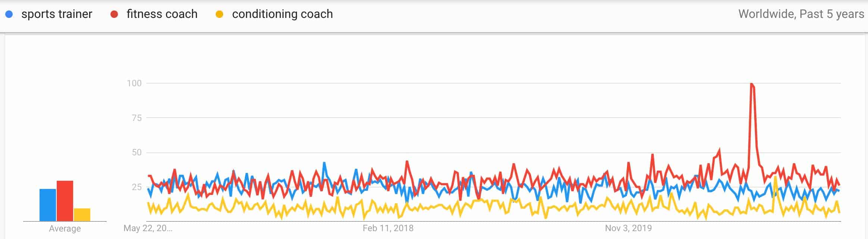This screenshot has width=868, height=239.
Task: Click the tallest yellow spike on the chart
Action: pos(775,177)
